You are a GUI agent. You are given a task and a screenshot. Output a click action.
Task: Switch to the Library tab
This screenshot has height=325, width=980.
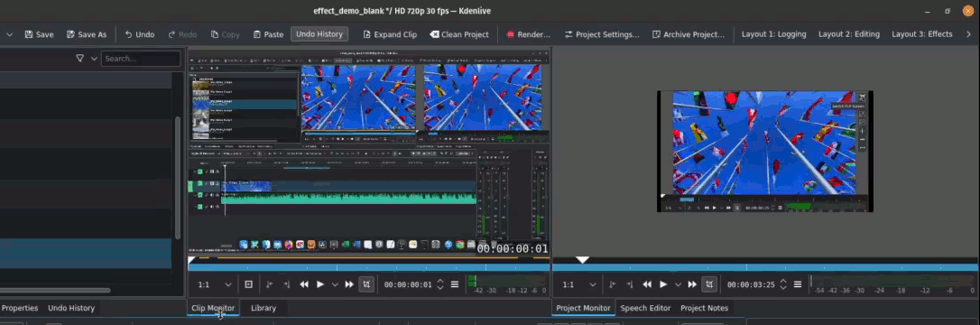[263, 308]
